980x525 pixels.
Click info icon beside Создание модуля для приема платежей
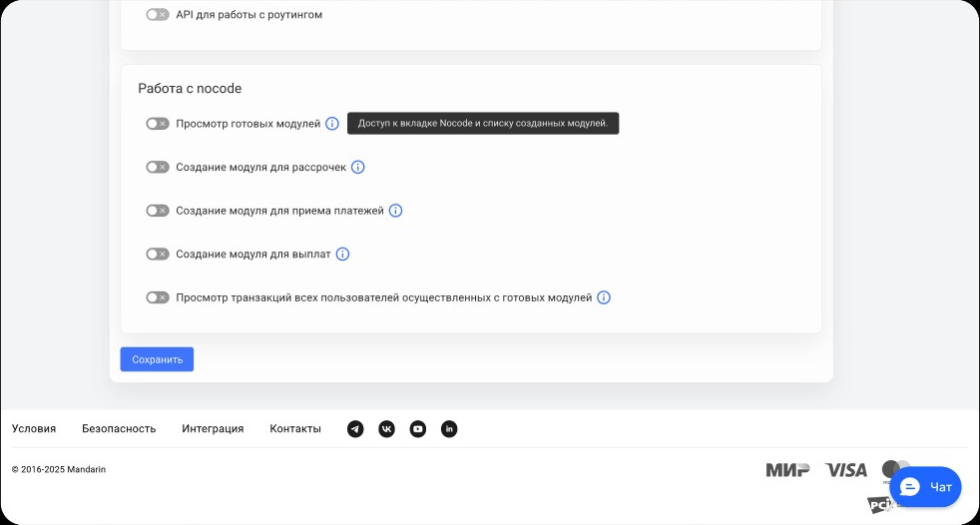click(395, 211)
